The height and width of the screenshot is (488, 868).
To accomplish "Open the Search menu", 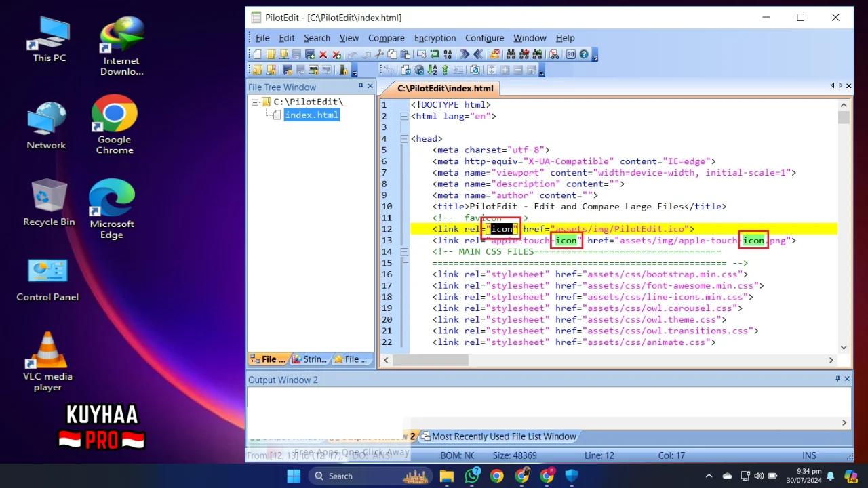I will coord(317,38).
